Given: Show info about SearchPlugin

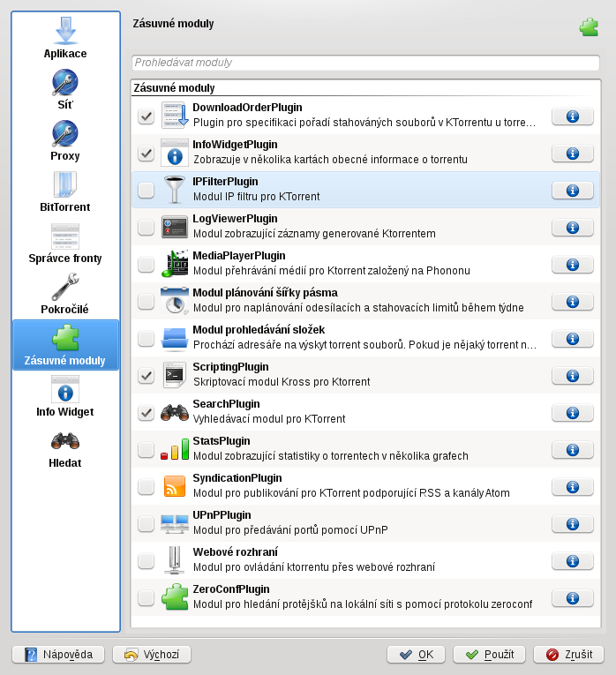Looking at the screenshot, I should click(573, 412).
